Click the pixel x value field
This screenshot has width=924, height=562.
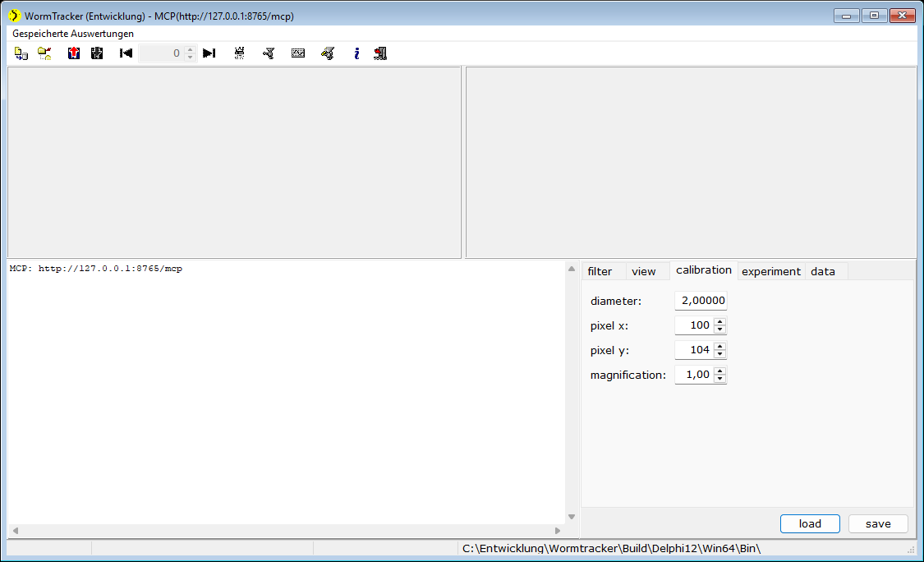pos(694,325)
